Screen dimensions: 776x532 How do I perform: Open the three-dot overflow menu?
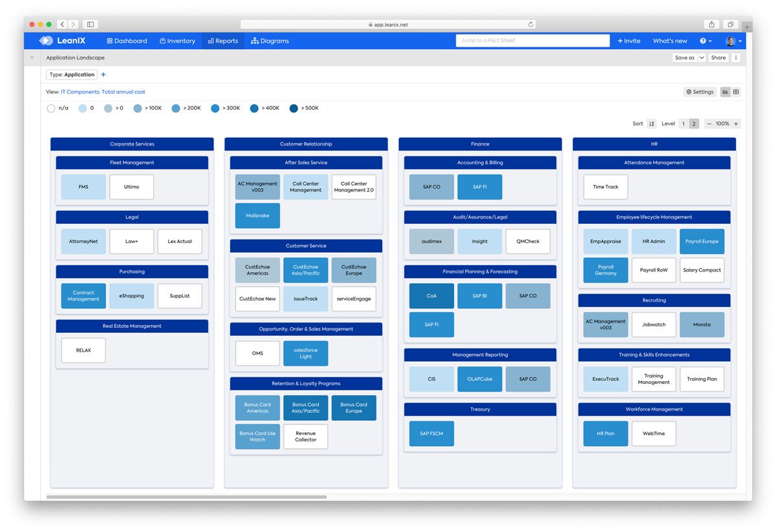point(736,58)
